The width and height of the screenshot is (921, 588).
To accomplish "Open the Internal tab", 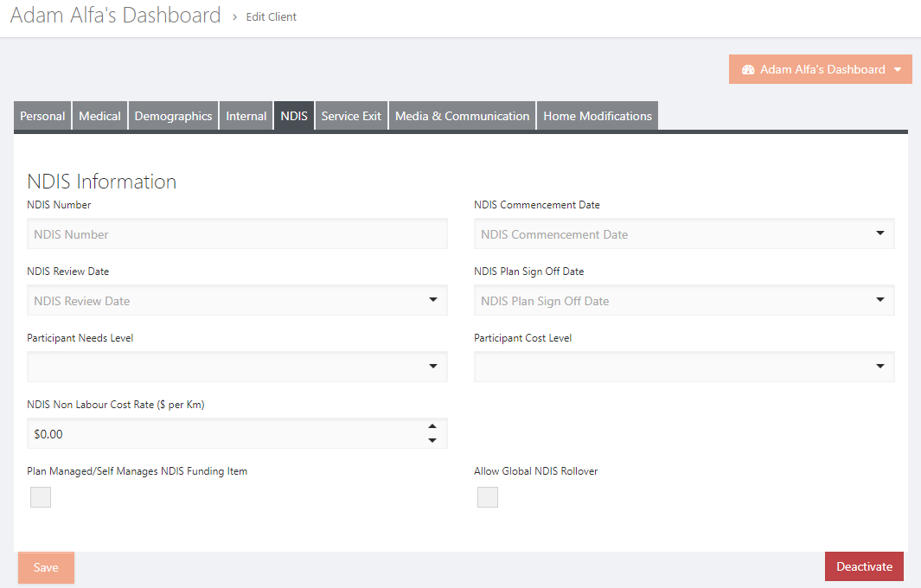I will click(246, 116).
